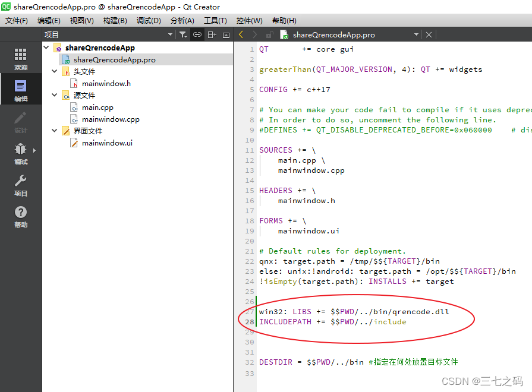Collapse the 源文件 folder
532x392 pixels.
[x=54, y=95]
